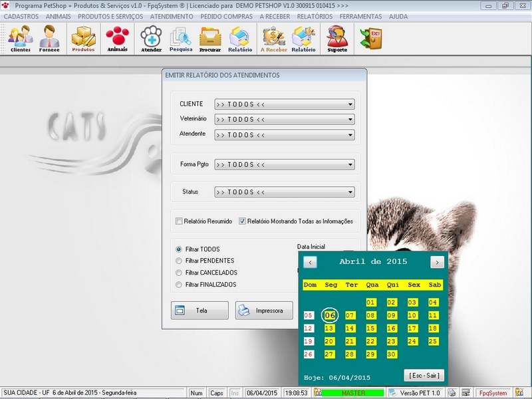Expand the CLIENTE dropdown
Viewport: 532px width, 399px height.
(350, 104)
